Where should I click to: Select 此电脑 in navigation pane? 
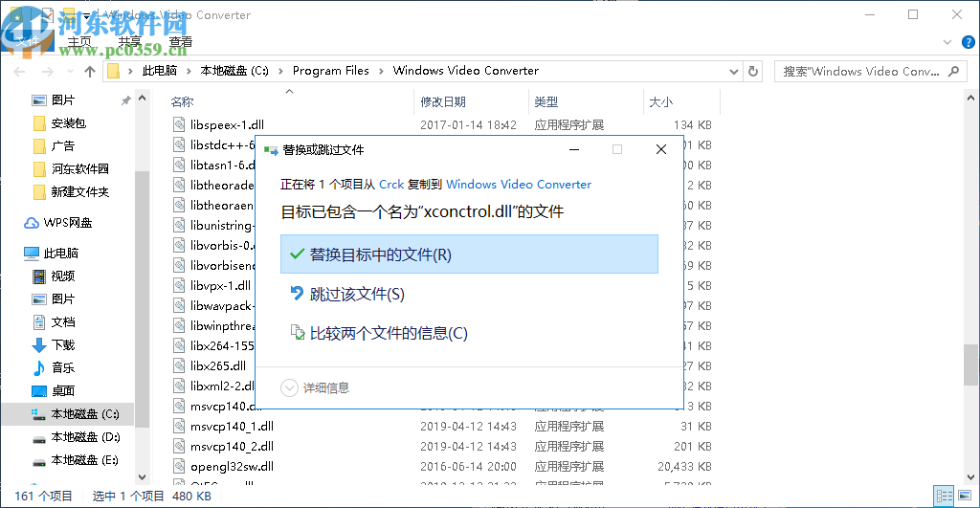click(x=60, y=254)
